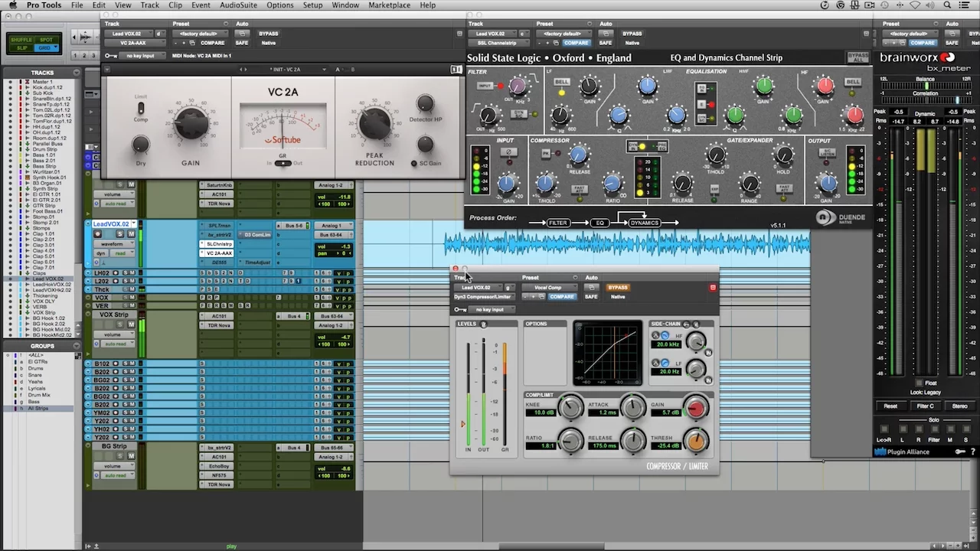Click Bypass in the Dyn3 Compressor/Limiter header
Image resolution: width=980 pixels, height=551 pixels.
pyautogui.click(x=618, y=288)
